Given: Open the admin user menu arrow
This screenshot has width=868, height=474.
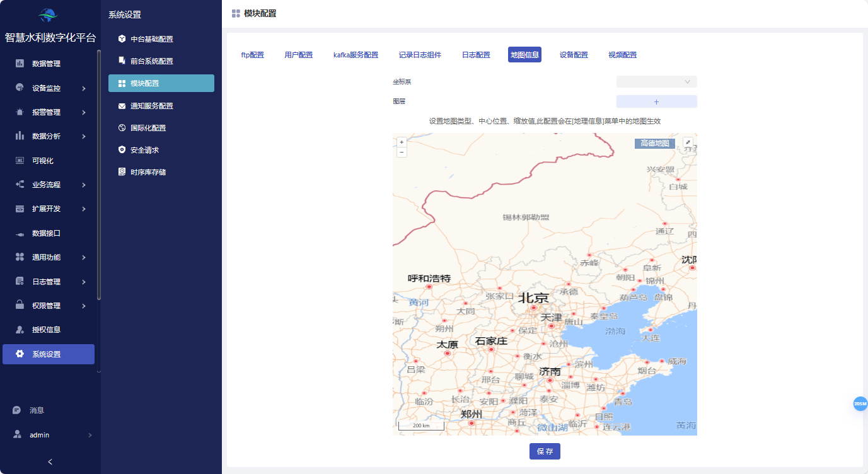Looking at the screenshot, I should [90, 435].
